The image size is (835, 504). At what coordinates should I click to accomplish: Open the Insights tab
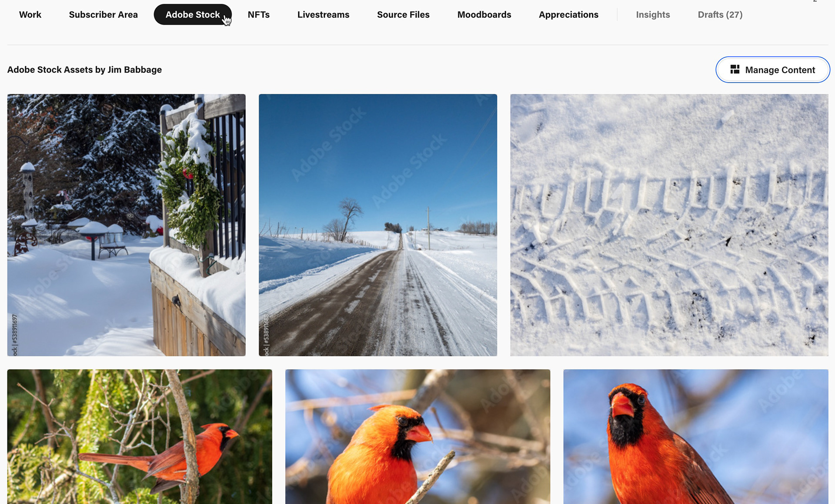(x=653, y=14)
